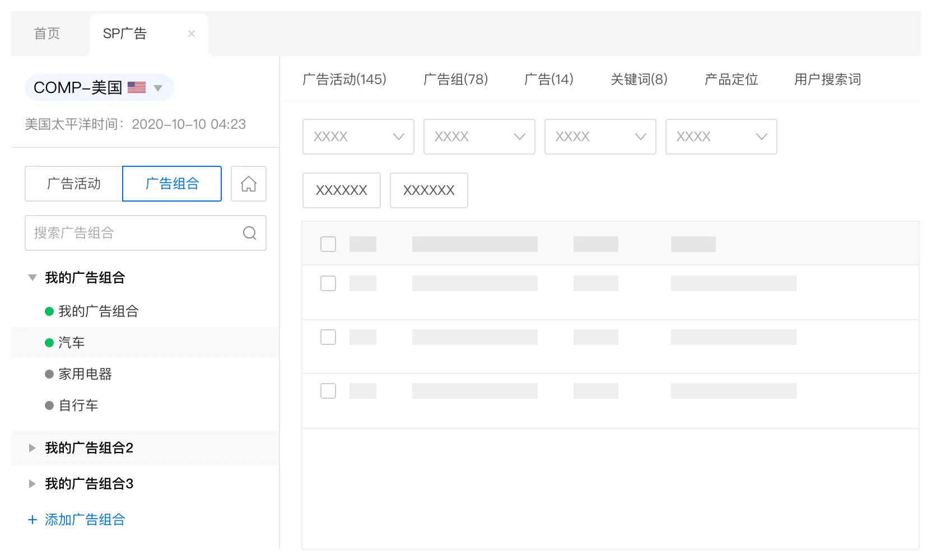Select the 我的广告组合 child item
This screenshot has height=560, width=932.
99,311
